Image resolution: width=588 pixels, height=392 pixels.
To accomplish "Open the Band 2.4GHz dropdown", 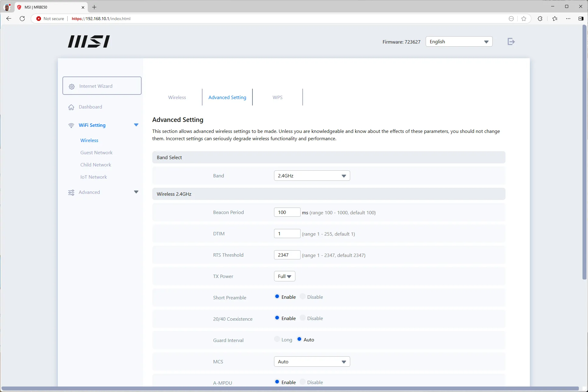I will 312,176.
